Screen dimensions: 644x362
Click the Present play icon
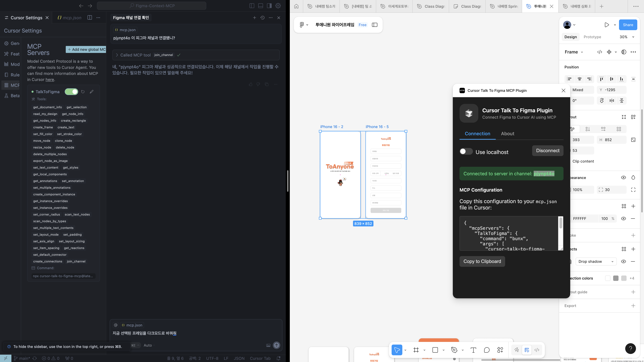(607, 25)
